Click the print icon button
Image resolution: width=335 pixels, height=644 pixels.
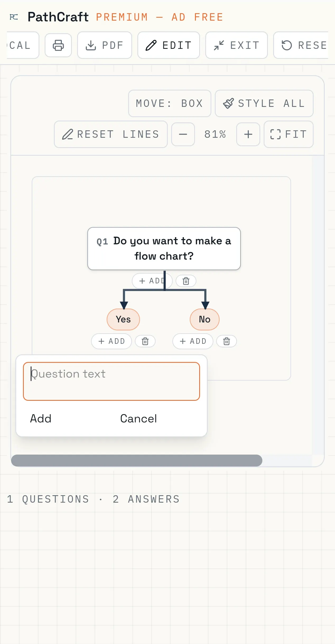pos(58,45)
